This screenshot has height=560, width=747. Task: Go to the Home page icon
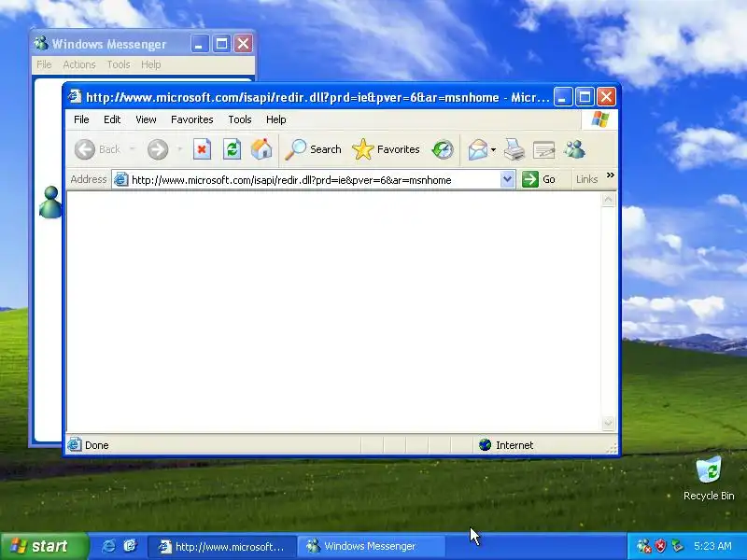[261, 149]
